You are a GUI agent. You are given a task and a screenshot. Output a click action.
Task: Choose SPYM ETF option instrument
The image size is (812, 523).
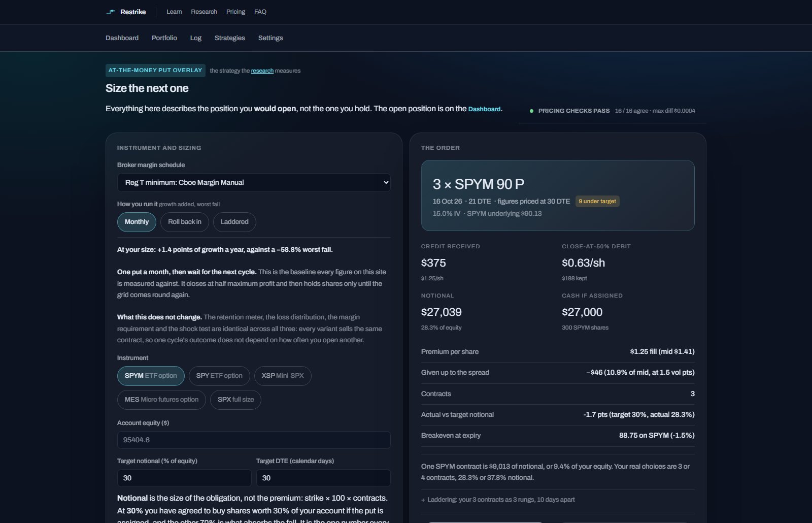[x=151, y=376]
